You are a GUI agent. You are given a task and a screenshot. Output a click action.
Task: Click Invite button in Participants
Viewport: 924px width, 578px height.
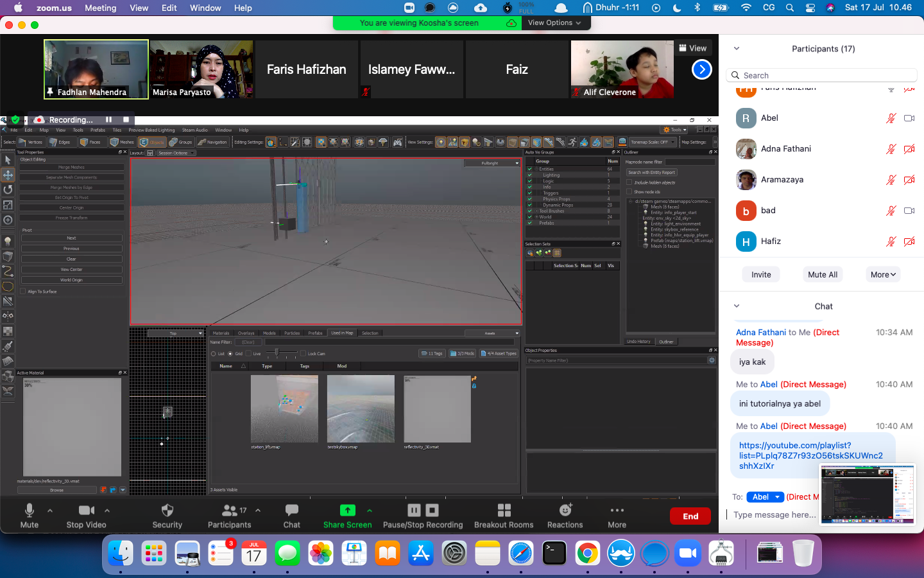click(x=761, y=274)
